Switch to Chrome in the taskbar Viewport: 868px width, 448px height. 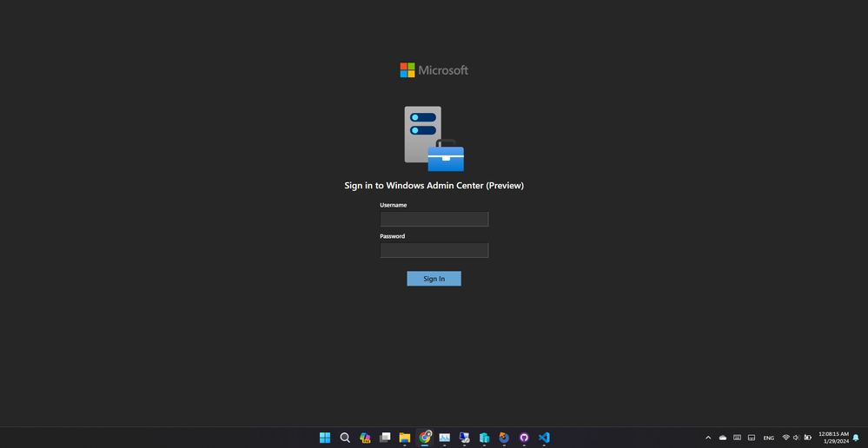point(425,437)
